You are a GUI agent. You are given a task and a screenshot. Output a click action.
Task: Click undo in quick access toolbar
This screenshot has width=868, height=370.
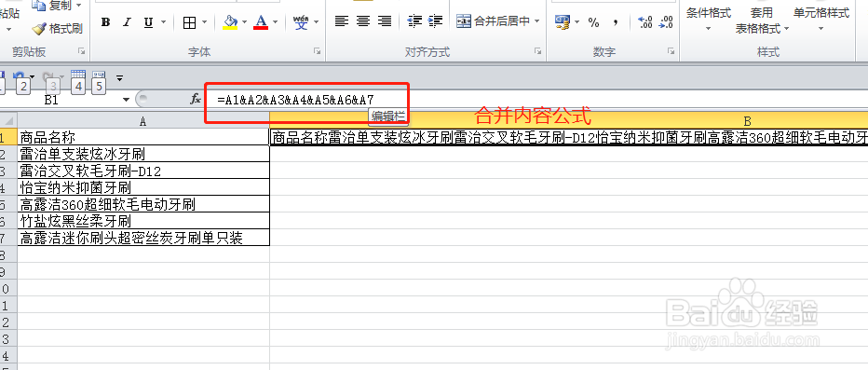coord(19,76)
